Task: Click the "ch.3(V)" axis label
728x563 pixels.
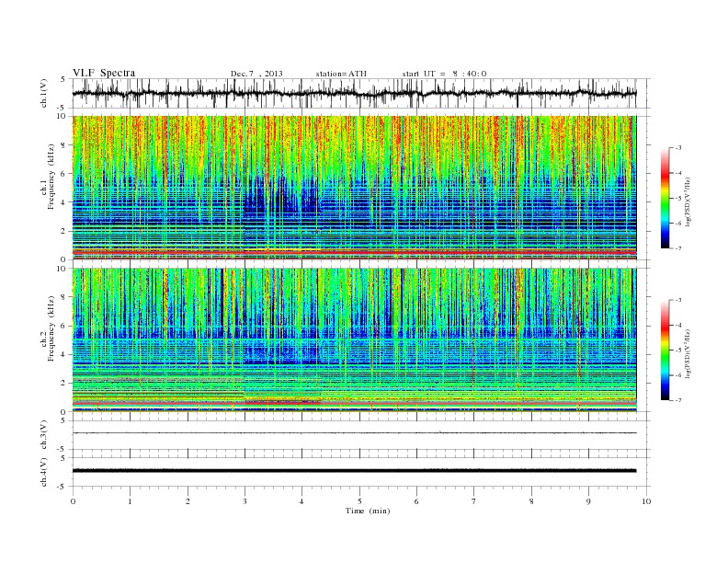Action: coord(44,435)
